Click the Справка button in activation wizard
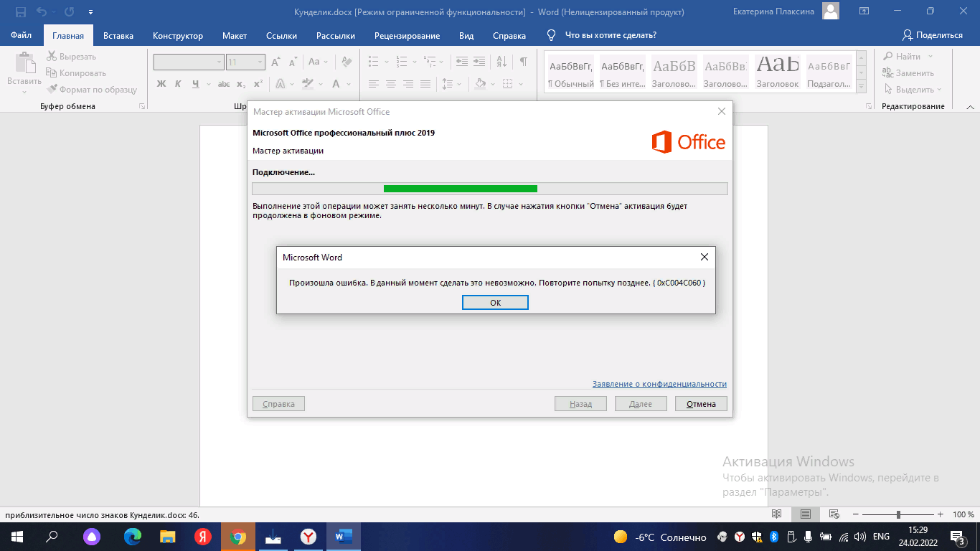 tap(278, 404)
